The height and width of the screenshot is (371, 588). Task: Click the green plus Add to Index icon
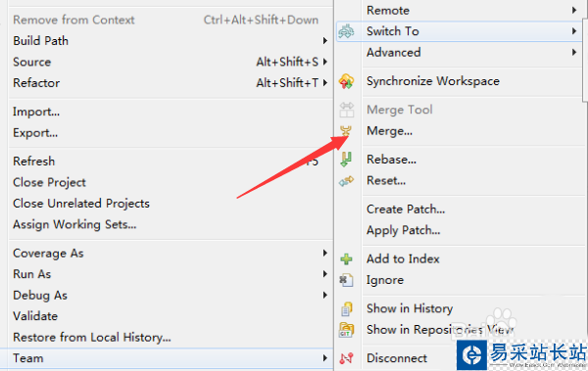(x=346, y=259)
